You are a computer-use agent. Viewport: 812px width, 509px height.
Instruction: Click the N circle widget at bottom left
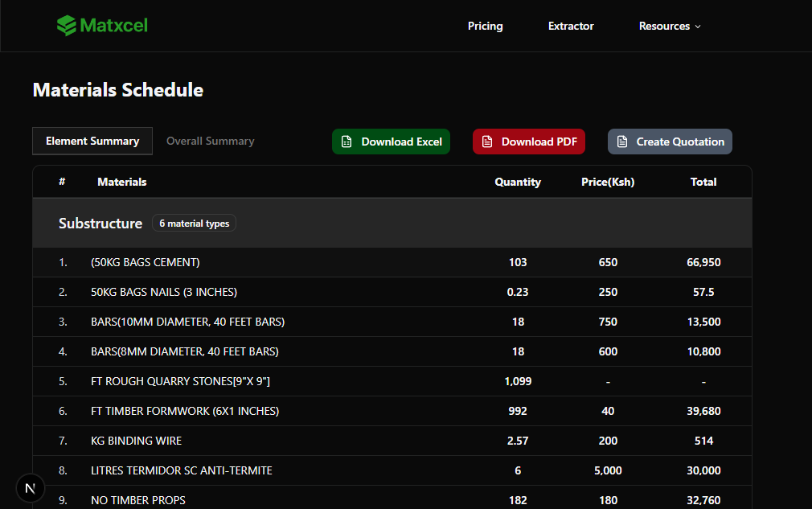(x=31, y=488)
